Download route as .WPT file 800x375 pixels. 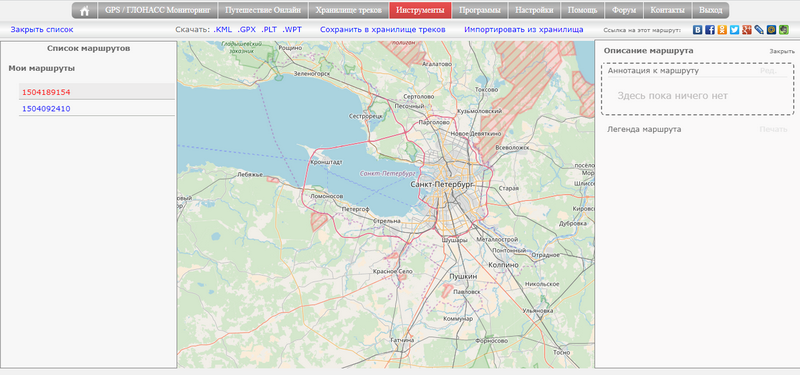tap(292, 30)
